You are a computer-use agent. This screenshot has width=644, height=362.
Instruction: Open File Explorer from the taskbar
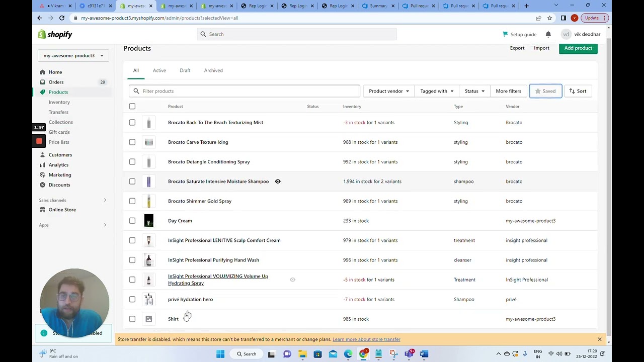(302, 354)
